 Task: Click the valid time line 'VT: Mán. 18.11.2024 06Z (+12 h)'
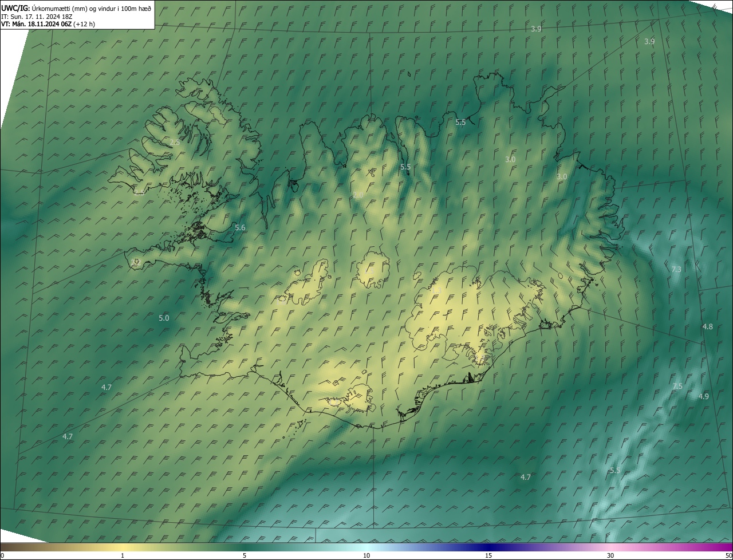(x=48, y=24)
